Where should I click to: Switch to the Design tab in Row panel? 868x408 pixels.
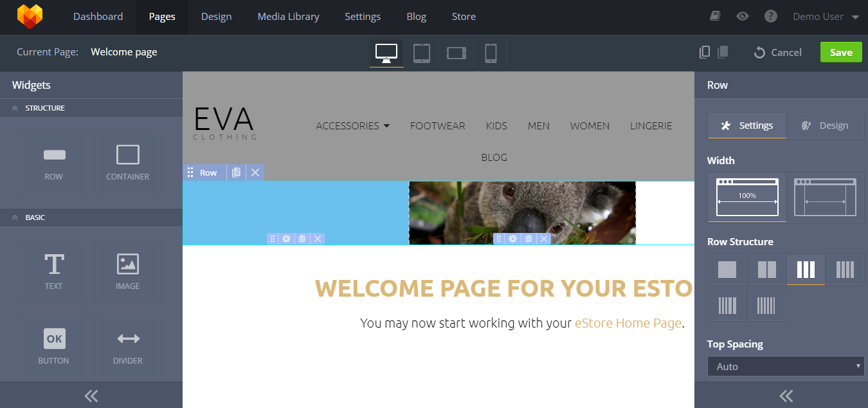tap(825, 125)
